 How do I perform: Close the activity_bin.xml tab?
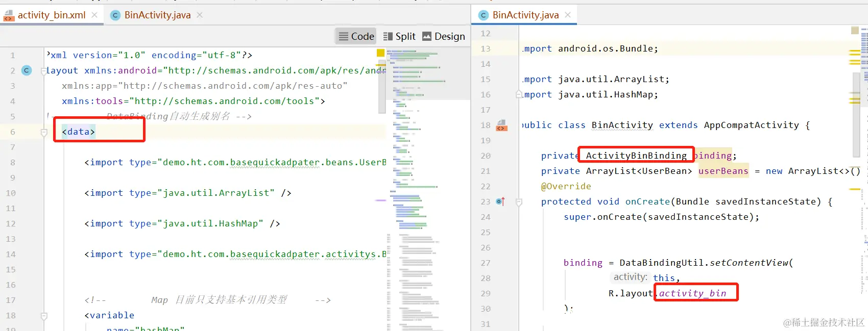click(94, 15)
